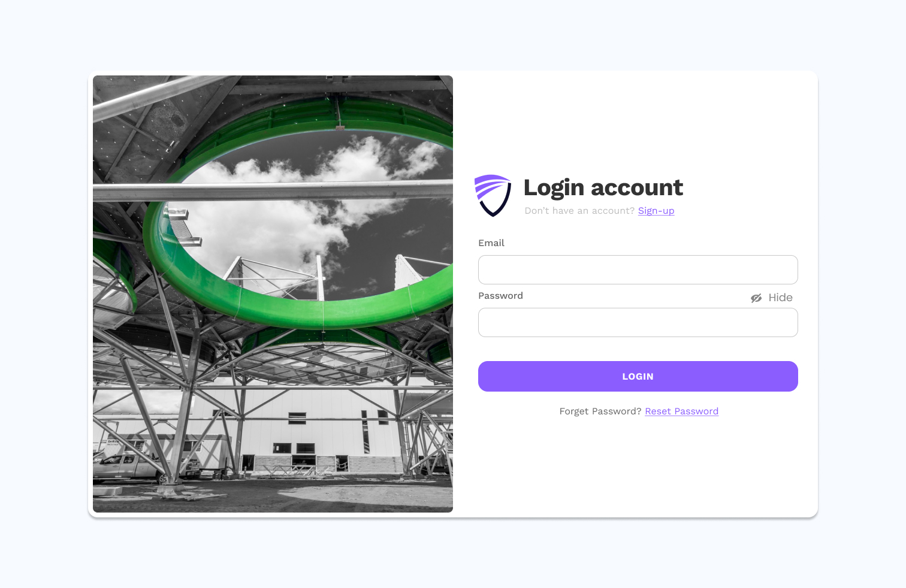The height and width of the screenshot is (588, 906).
Task: Focus the Email input field
Action: 638,269
